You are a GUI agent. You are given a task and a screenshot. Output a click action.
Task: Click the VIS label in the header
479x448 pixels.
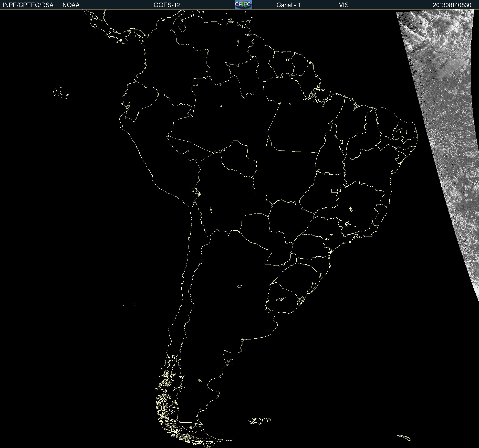pyautogui.click(x=344, y=5)
